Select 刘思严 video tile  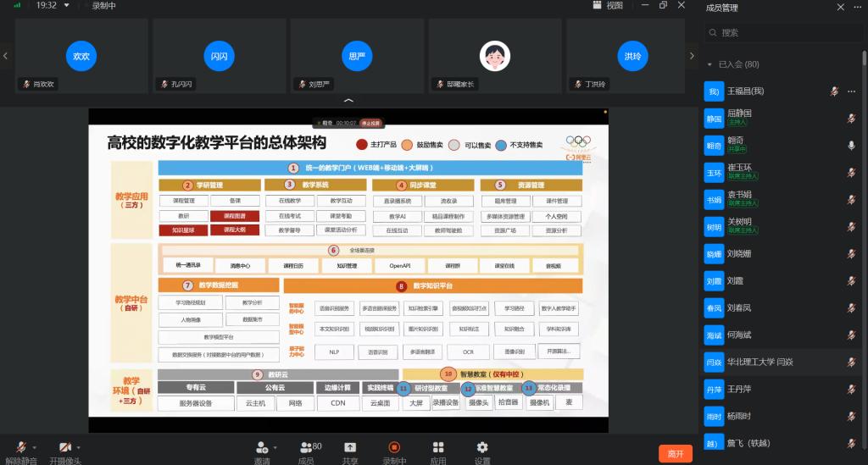point(357,56)
